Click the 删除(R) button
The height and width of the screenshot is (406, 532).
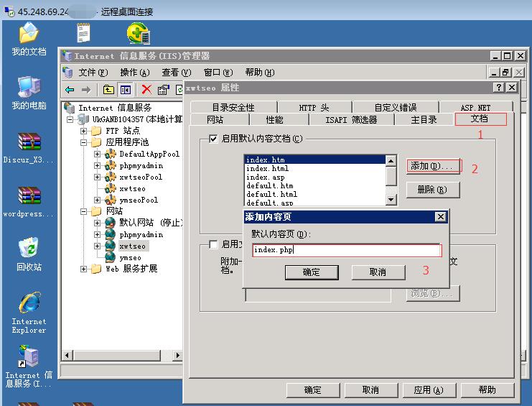click(433, 190)
